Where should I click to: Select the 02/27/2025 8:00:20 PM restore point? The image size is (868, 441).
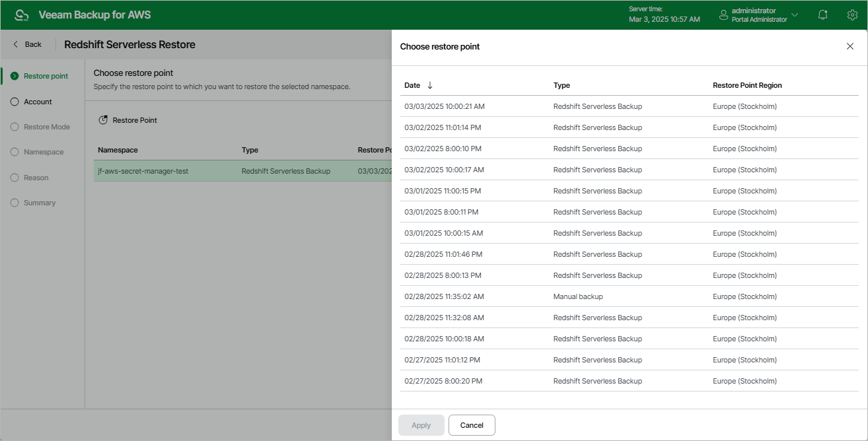pos(443,381)
